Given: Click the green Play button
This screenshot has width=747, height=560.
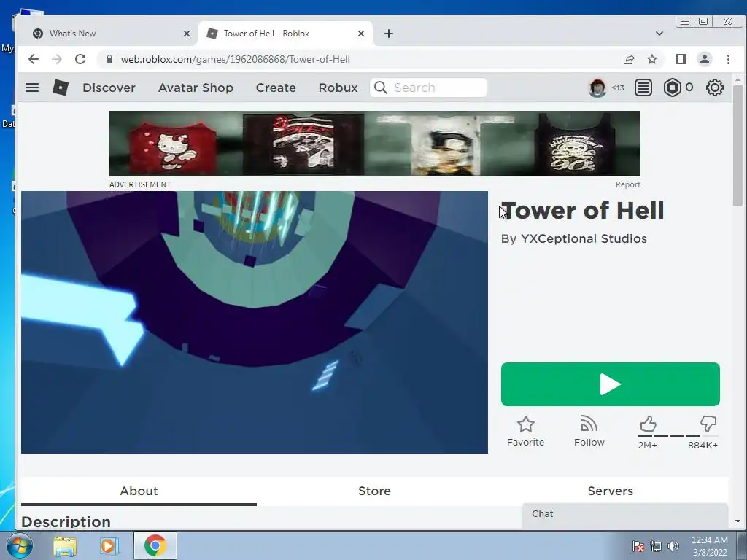Looking at the screenshot, I should 611,384.
